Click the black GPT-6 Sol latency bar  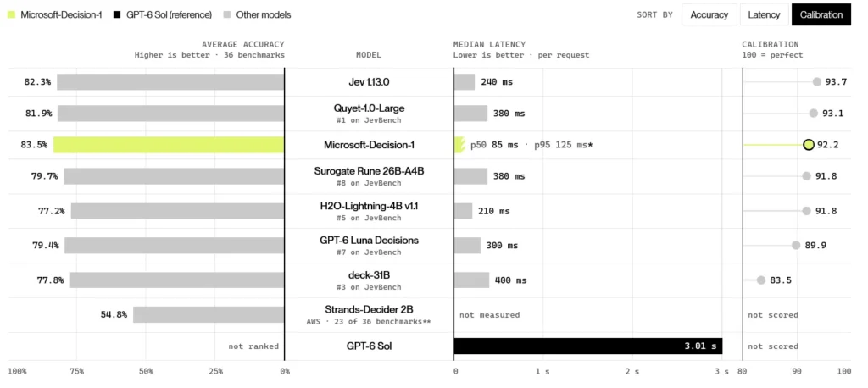point(588,346)
